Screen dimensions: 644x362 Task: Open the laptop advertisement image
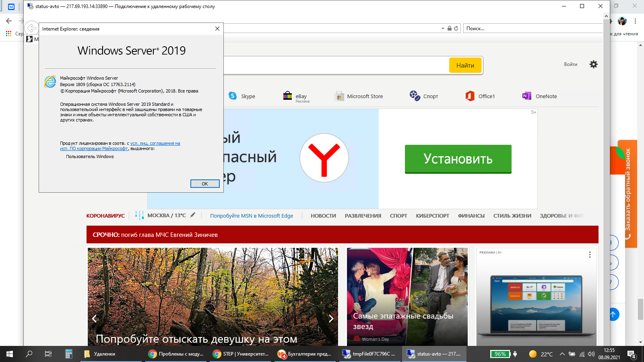tap(536, 305)
